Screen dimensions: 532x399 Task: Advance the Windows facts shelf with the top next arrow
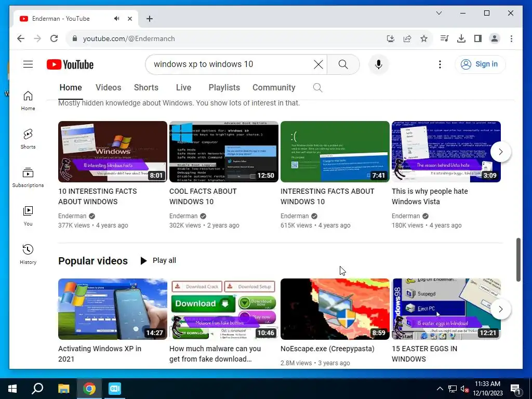pyautogui.click(x=500, y=152)
